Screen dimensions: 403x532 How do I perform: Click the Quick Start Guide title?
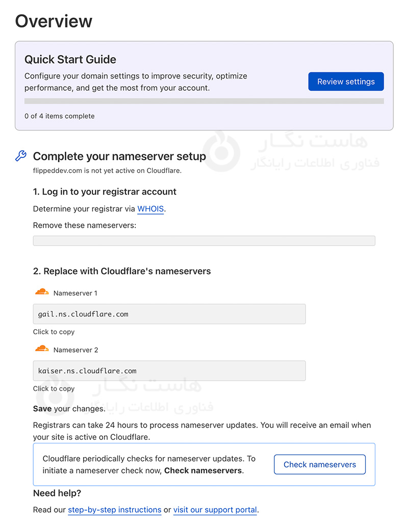pyautogui.click(x=70, y=59)
